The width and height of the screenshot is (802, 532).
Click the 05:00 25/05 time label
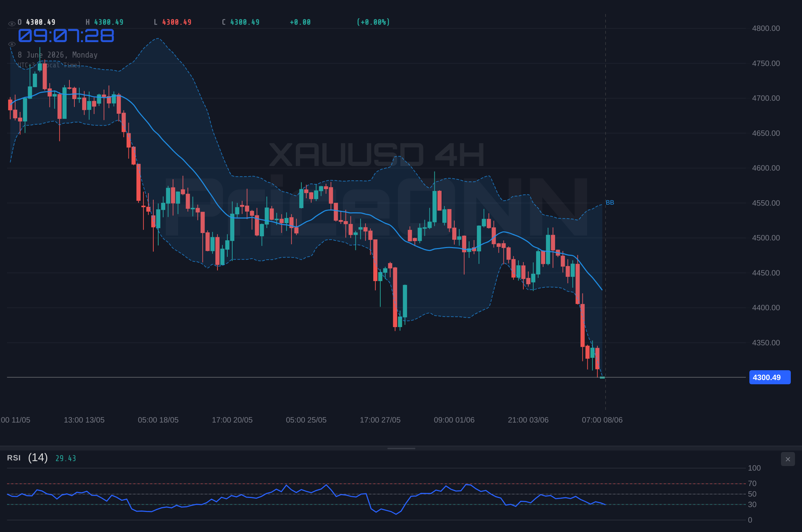[306, 420]
